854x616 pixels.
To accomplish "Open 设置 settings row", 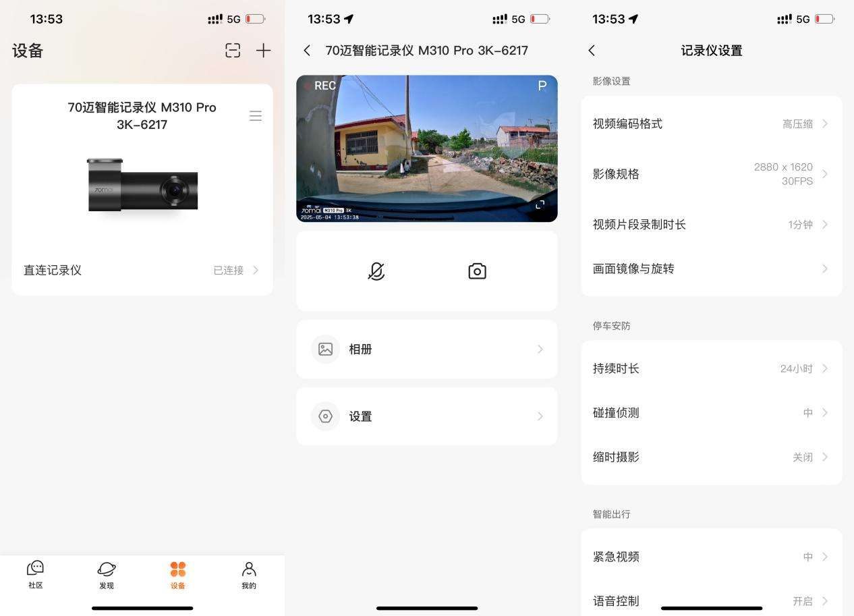I will point(427,416).
